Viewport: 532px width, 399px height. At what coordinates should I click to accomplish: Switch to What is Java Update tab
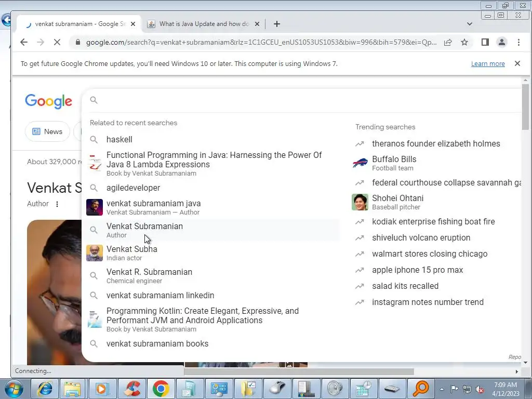tap(204, 24)
